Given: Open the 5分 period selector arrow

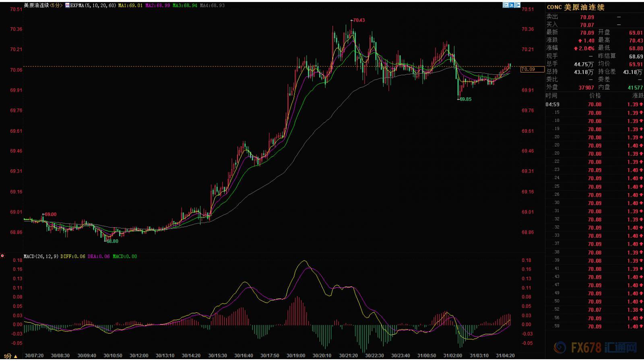Looking at the screenshot, I should coord(16,356).
